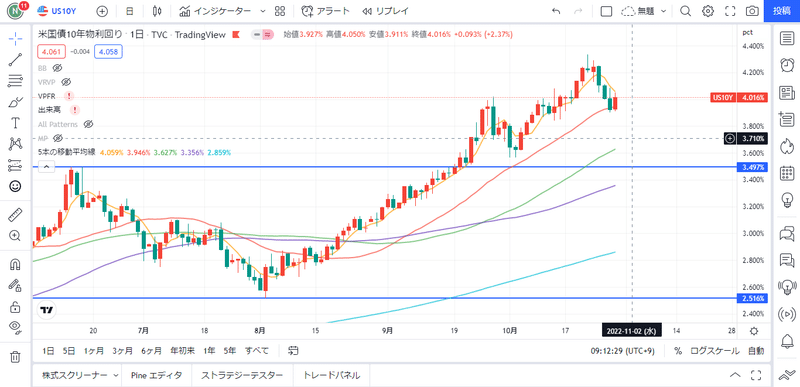Select the すべて time range
The image size is (800, 387).
257,351
